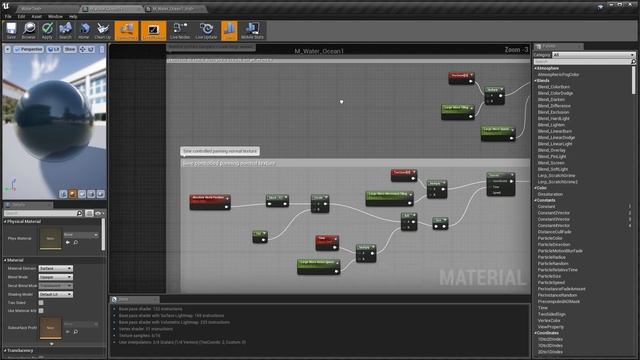Run the Clean Up toolbar icon
Screen dimensions: 640x360
(x=102, y=31)
